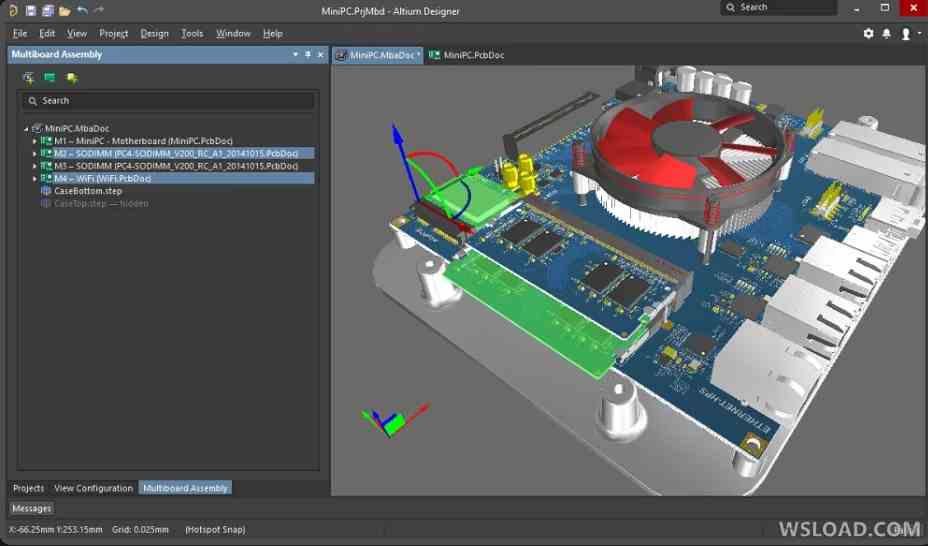Click the title bar Search field
This screenshot has width=928, height=546.
[x=779, y=8]
